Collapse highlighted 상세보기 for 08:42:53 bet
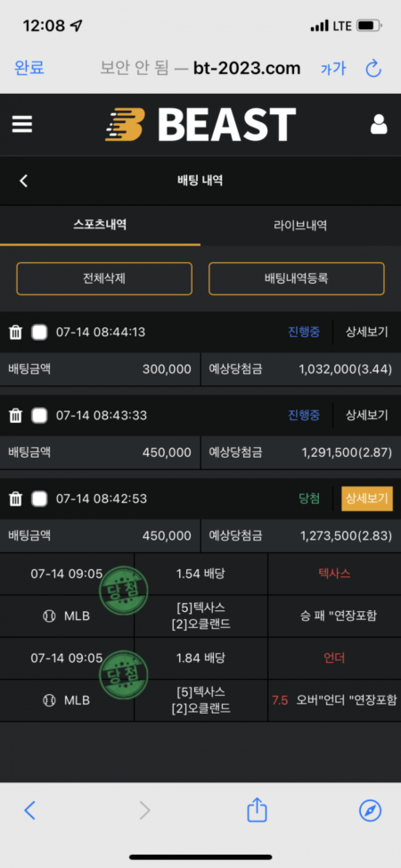401x868 pixels. coord(367,499)
